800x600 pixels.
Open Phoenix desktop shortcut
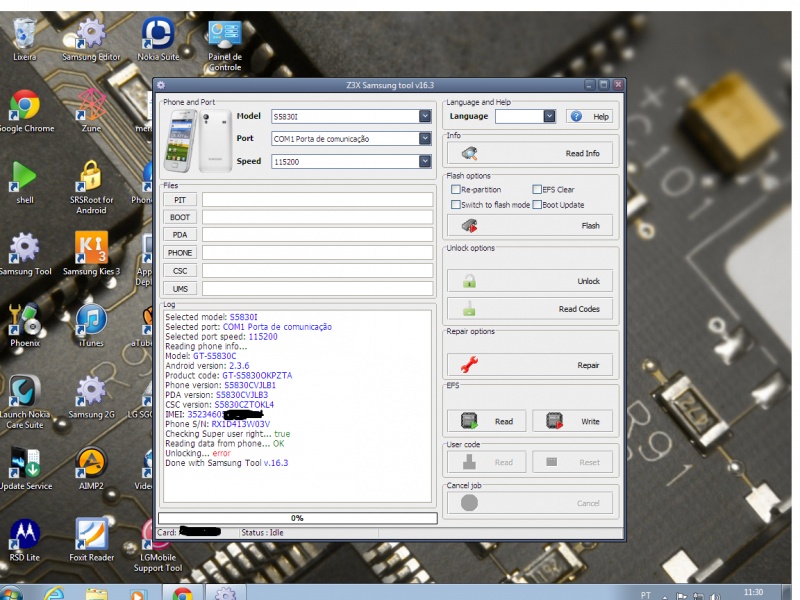point(24,326)
